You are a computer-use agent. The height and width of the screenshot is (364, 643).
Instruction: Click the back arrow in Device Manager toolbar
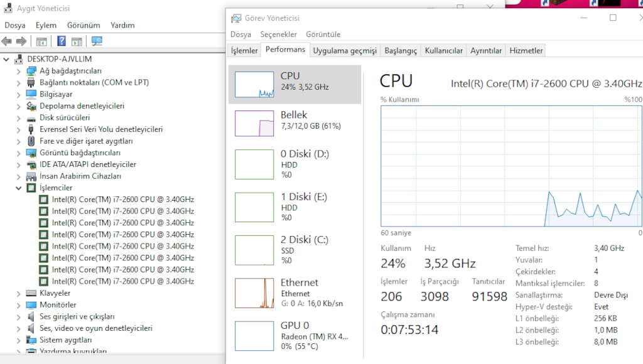click(6, 41)
